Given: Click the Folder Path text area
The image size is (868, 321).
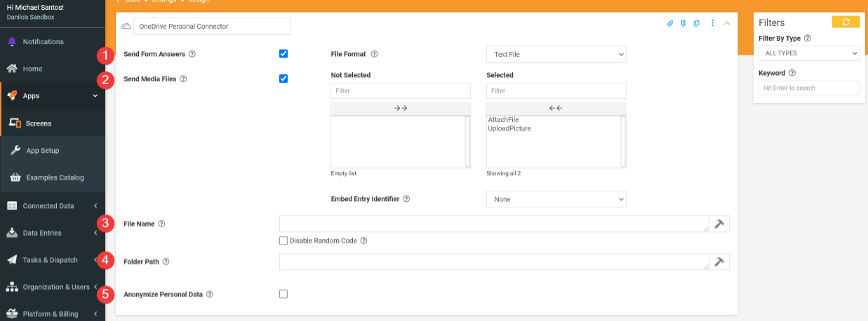Looking at the screenshot, I should [495, 261].
